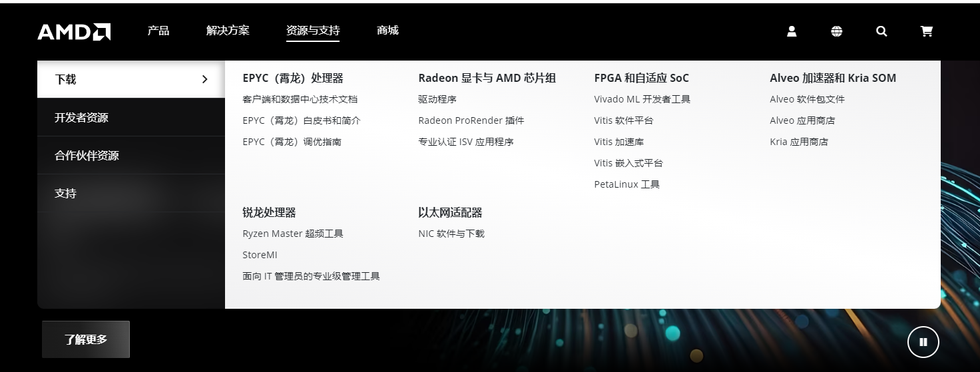Open the EPYC（霄龙）处理器 heading
This screenshot has width=980, height=372.
coord(293,78)
